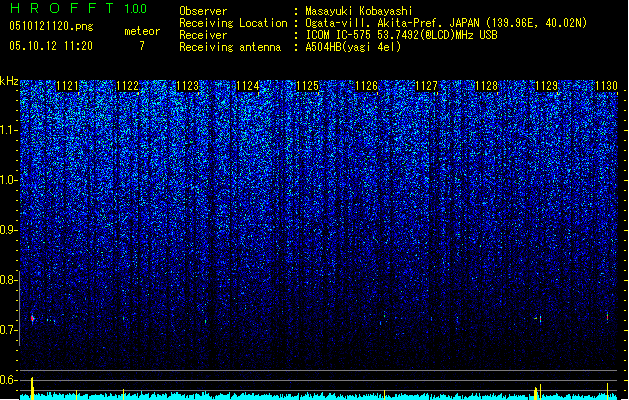Image resolution: width=629 pixels, height=400 pixels.
Task: Click the 0.7 kHz axis label
Action: [9, 330]
